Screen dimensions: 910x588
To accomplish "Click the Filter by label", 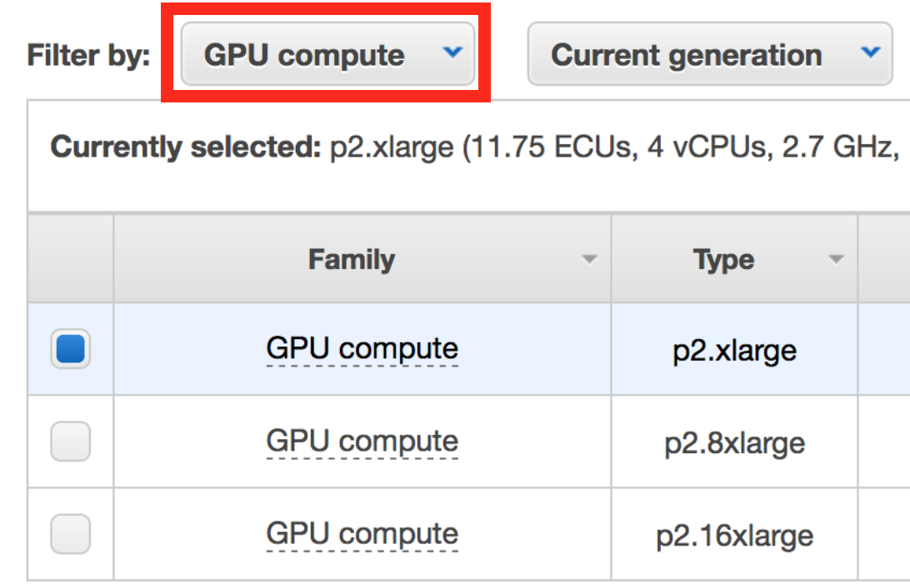I will coord(88,55).
